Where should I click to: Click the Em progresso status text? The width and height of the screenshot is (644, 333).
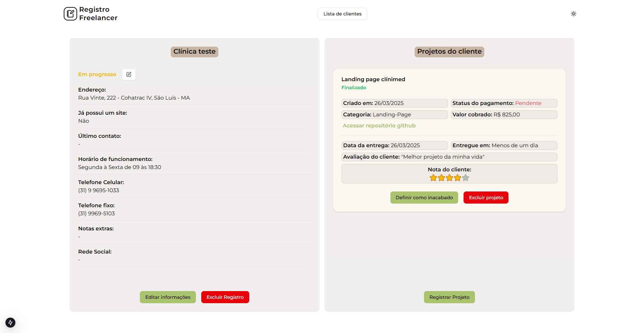[97, 74]
